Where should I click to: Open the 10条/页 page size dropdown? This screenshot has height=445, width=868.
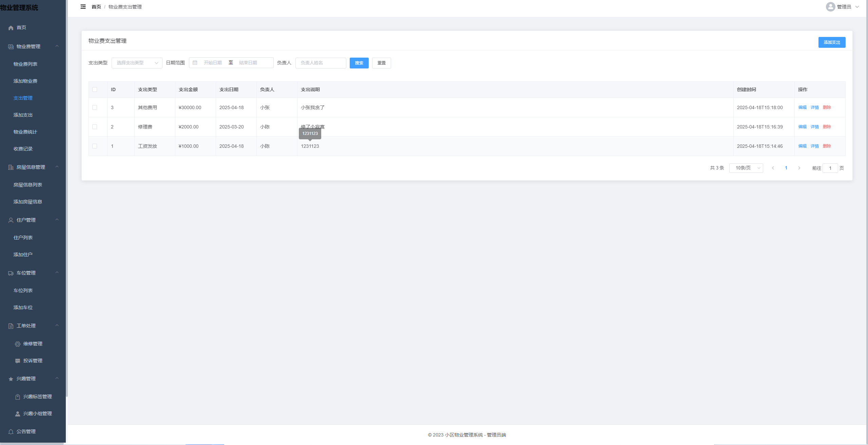pyautogui.click(x=746, y=168)
